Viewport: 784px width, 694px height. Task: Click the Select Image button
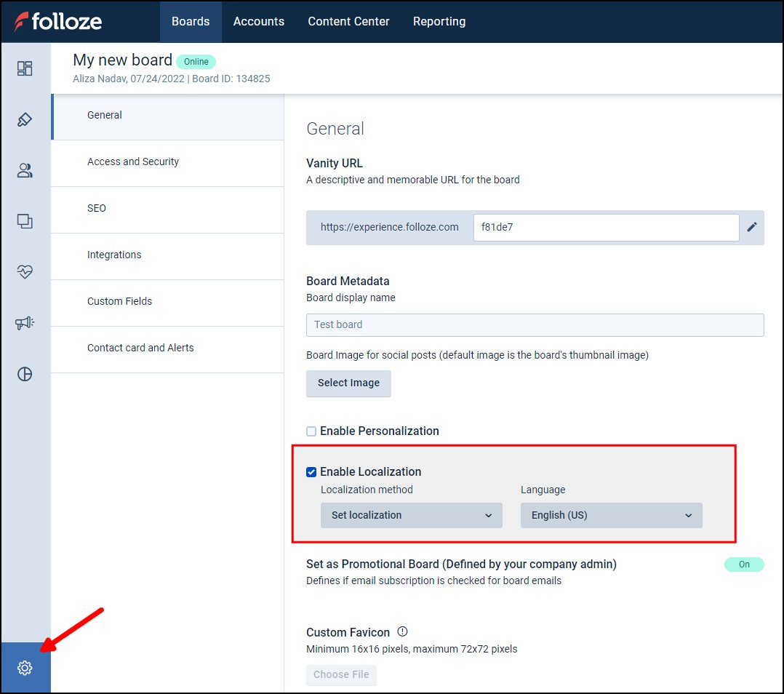pos(348,383)
